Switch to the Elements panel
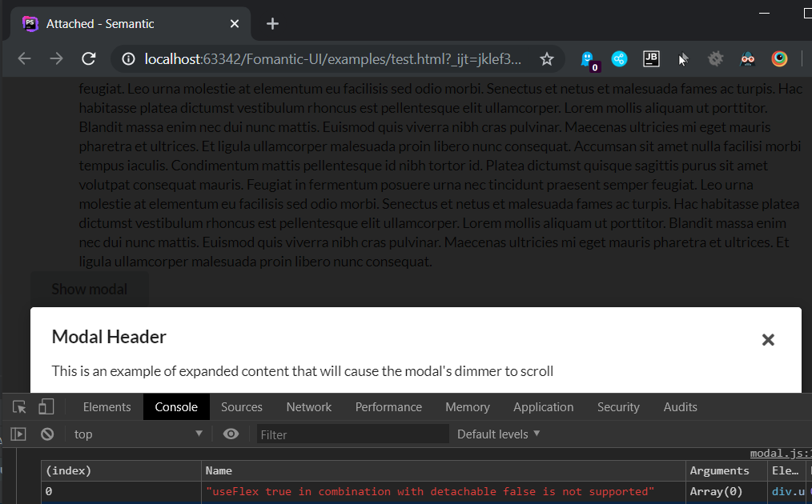Viewport: 812px width, 504px height. tap(107, 407)
